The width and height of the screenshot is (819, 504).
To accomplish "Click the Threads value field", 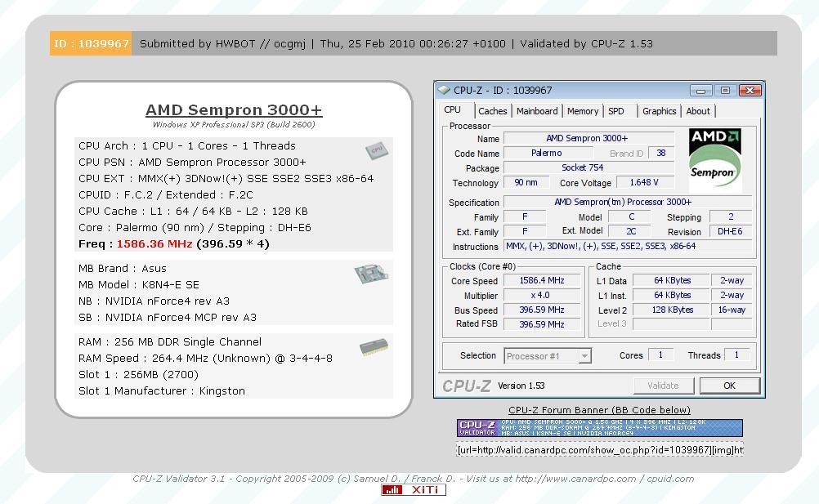I will click(x=737, y=355).
